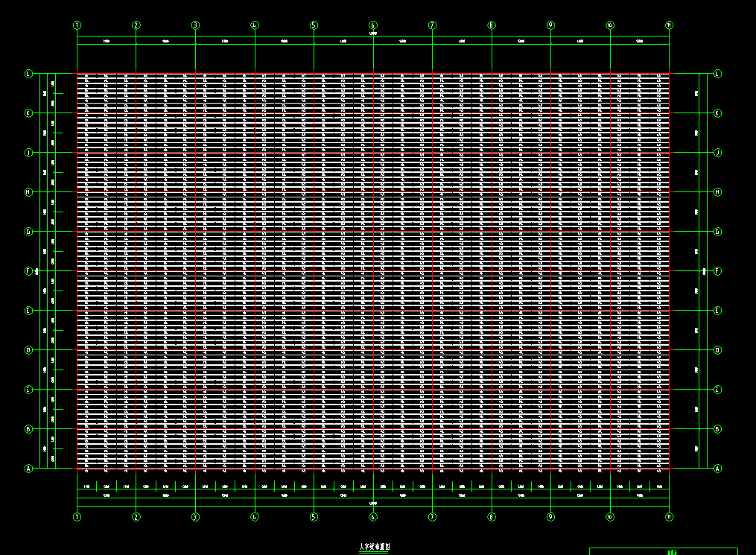Click axis bubble C on the left side
Image resolution: width=756 pixels, height=555 pixels.
click(28, 390)
